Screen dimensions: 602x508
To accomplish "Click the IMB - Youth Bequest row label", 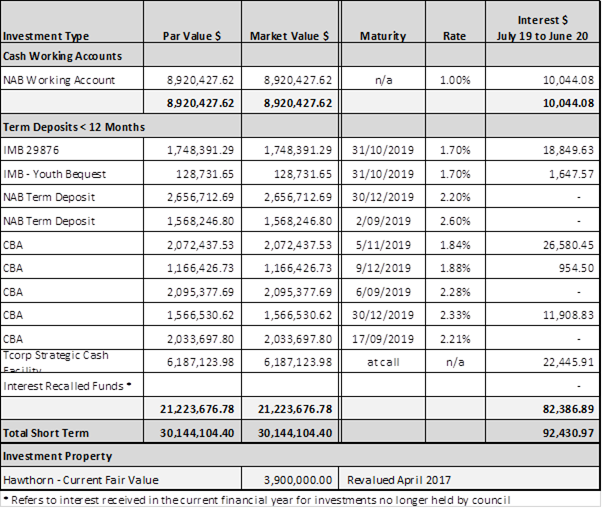I will pyautogui.click(x=55, y=174).
